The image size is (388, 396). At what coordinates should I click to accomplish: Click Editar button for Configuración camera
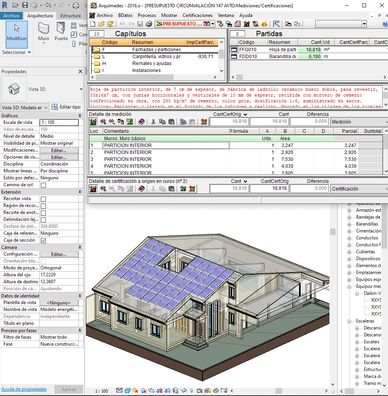tap(59, 254)
